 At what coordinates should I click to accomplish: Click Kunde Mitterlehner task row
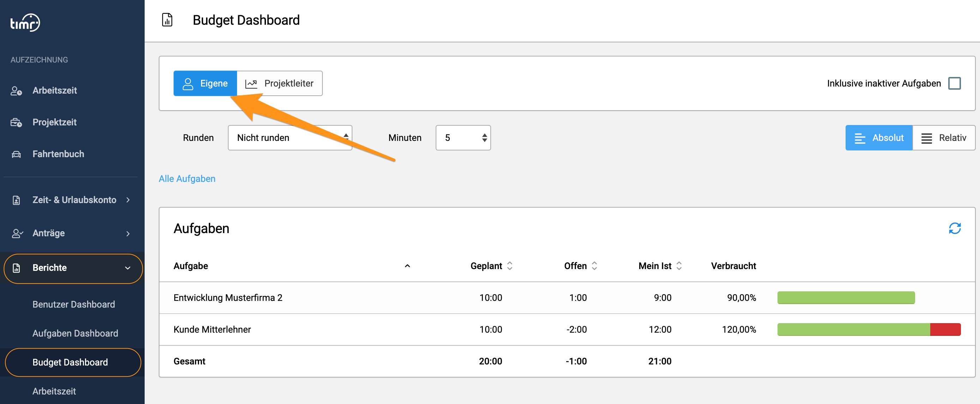567,329
